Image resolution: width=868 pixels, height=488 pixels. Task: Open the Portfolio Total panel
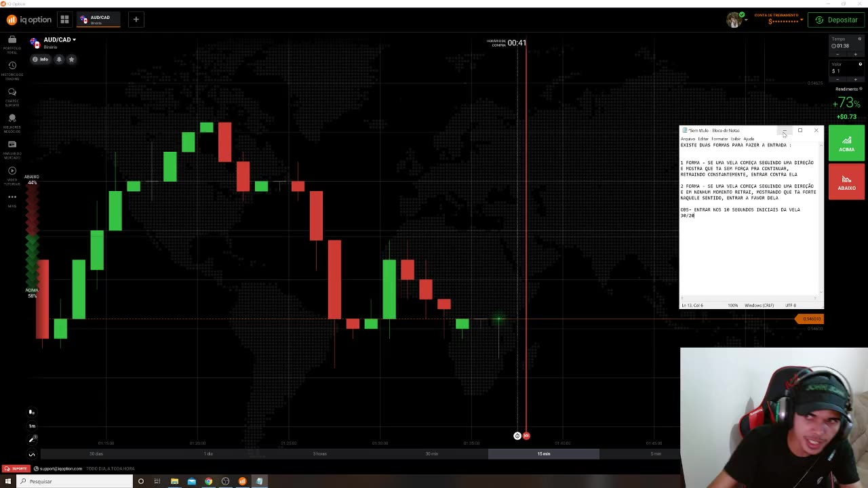tap(12, 43)
